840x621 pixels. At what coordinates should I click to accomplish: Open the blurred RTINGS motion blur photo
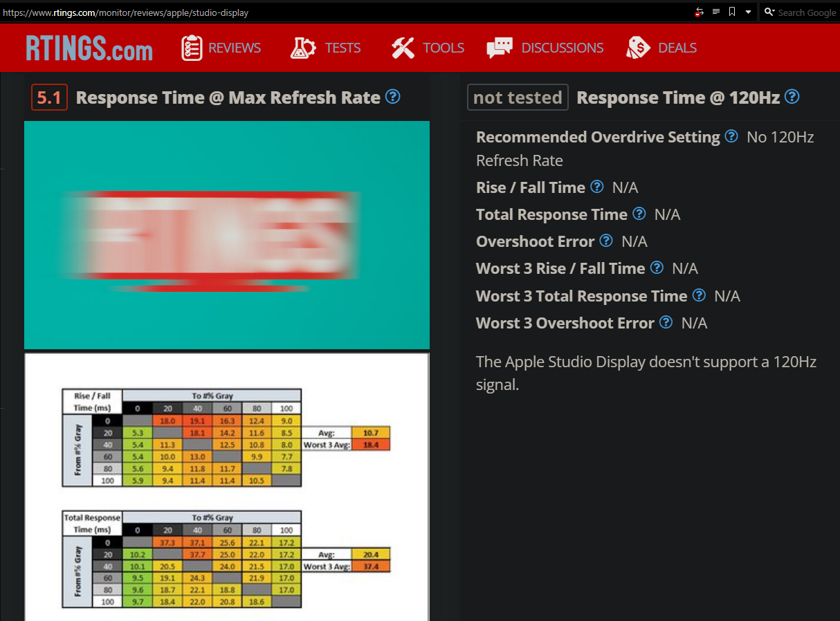pos(227,235)
